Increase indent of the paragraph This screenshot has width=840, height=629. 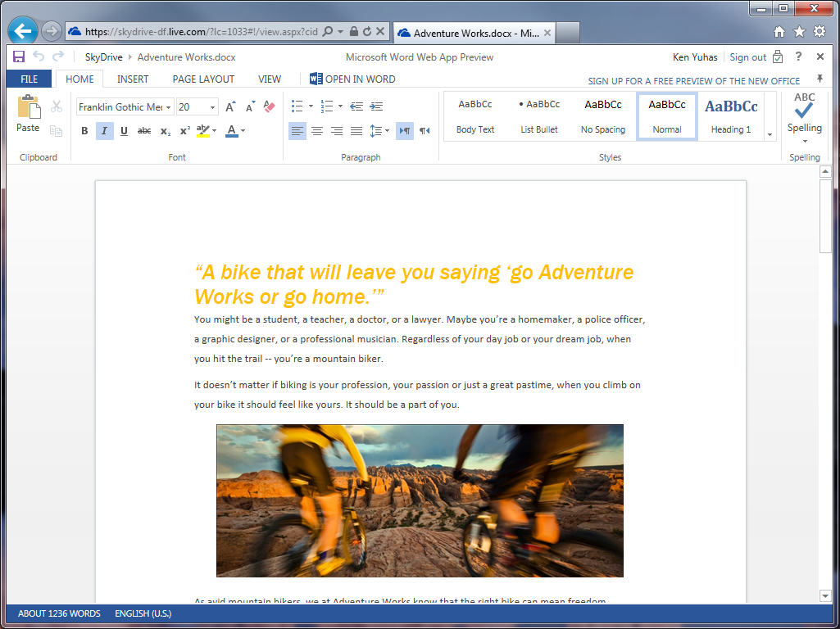(376, 106)
